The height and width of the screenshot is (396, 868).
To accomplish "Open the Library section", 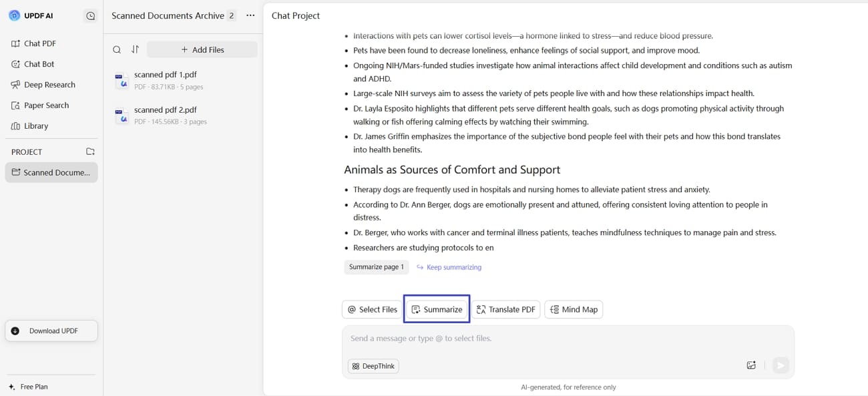I will [37, 126].
